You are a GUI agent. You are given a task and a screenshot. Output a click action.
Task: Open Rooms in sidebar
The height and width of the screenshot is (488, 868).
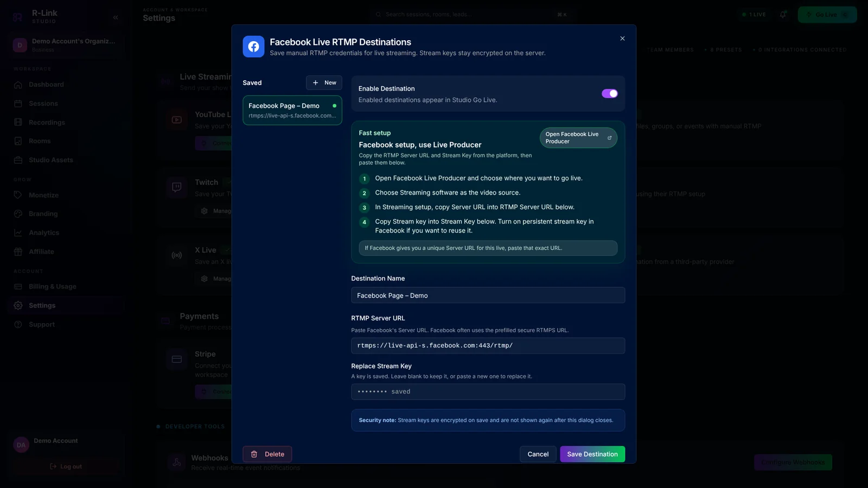(66, 141)
